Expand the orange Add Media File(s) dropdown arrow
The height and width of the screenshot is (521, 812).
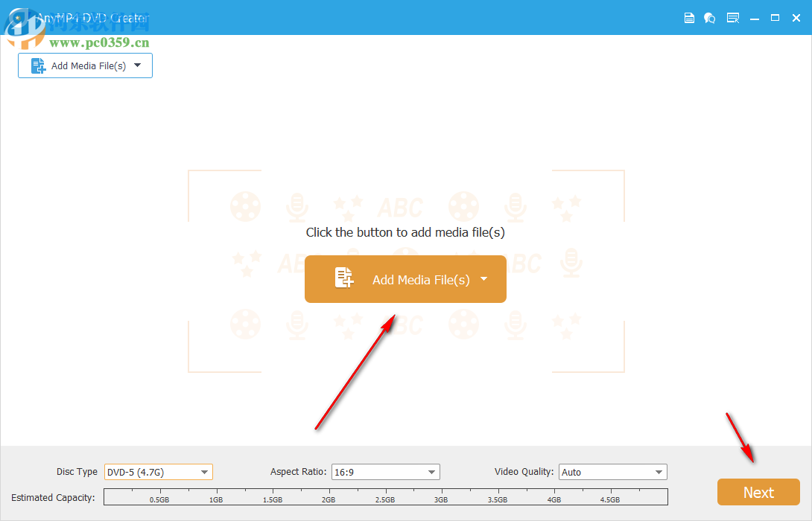coord(484,279)
